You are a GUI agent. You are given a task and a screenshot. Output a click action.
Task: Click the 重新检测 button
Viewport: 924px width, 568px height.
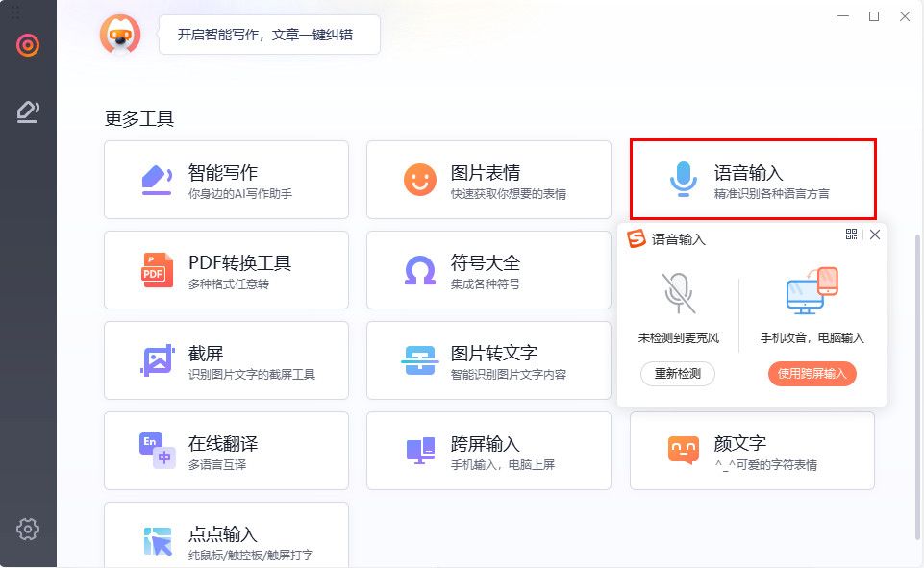(678, 374)
